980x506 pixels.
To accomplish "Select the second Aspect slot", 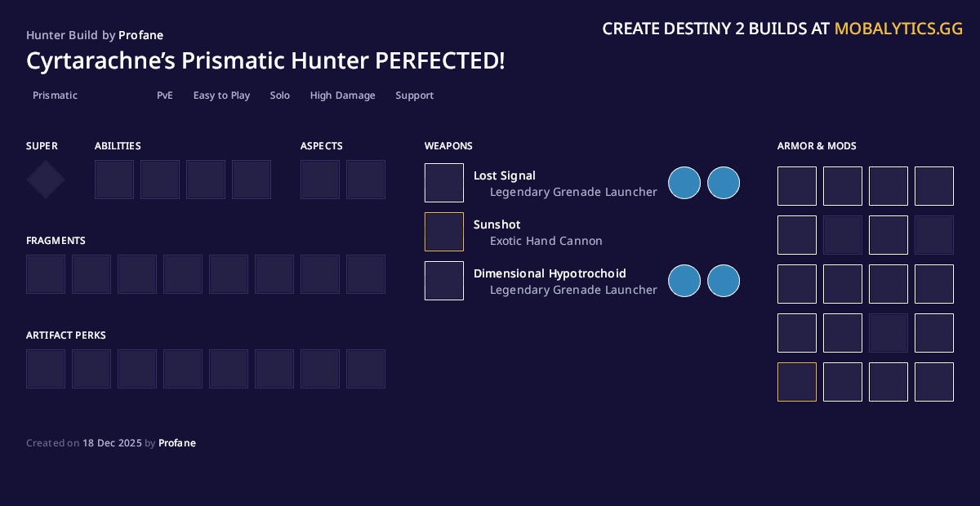I will coord(365,179).
